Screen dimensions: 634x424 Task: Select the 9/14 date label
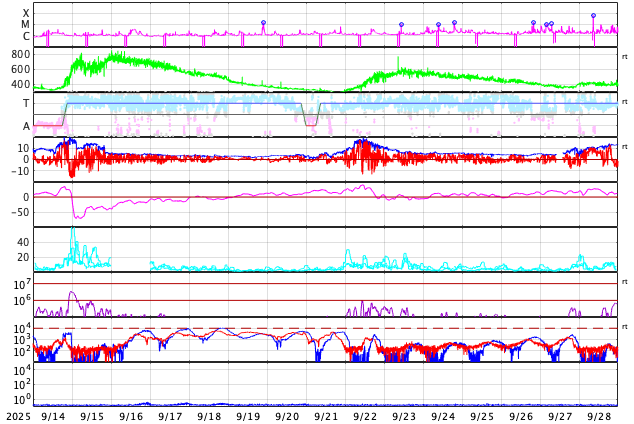point(53,415)
